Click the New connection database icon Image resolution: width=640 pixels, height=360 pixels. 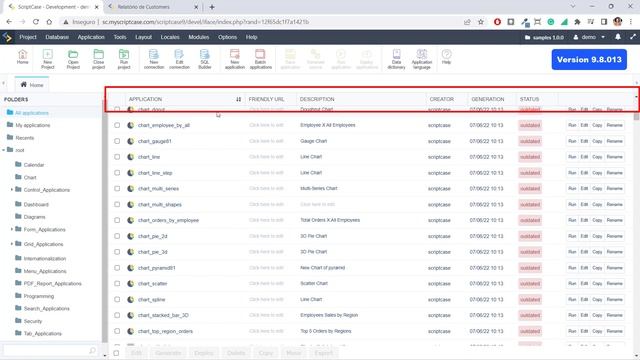coord(154,59)
